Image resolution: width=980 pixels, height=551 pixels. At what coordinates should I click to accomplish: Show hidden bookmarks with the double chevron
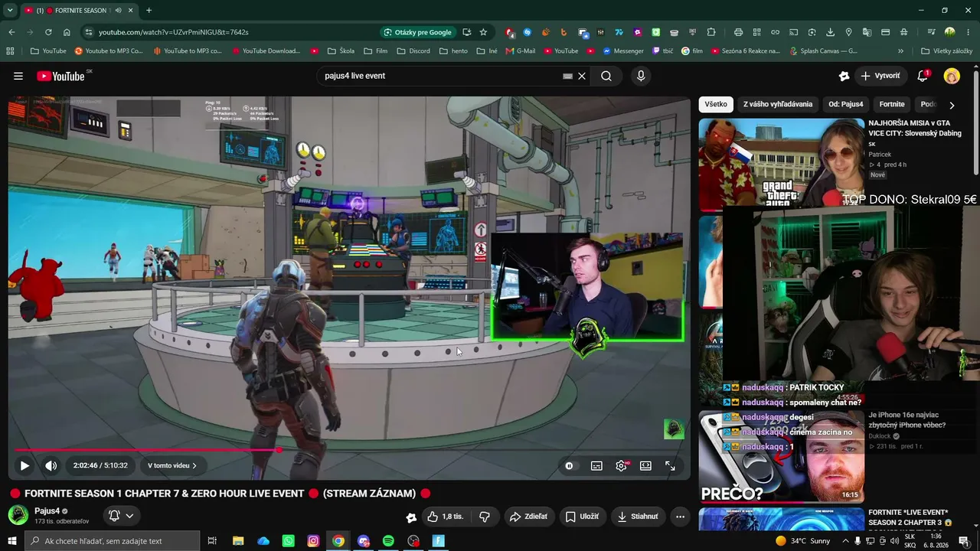(x=900, y=51)
